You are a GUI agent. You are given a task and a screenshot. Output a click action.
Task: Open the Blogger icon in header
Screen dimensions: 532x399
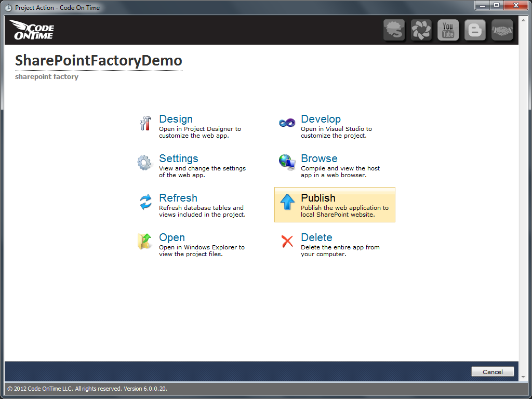coord(475,30)
